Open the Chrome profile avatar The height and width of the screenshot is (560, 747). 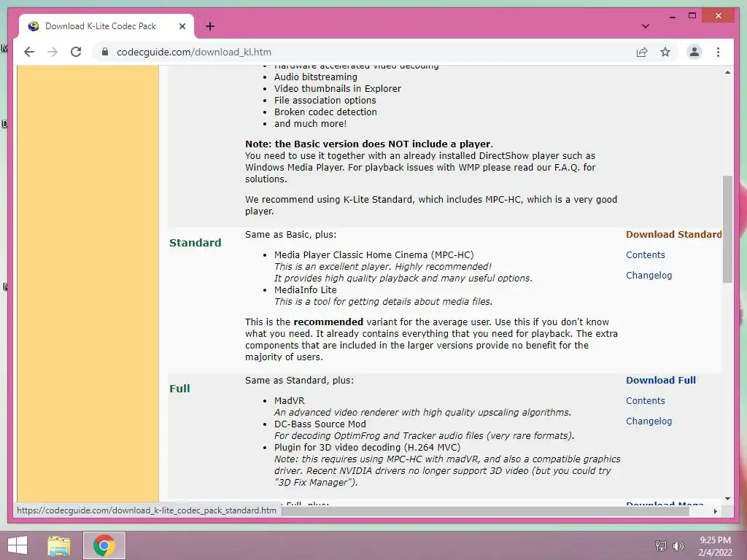pyautogui.click(x=694, y=52)
